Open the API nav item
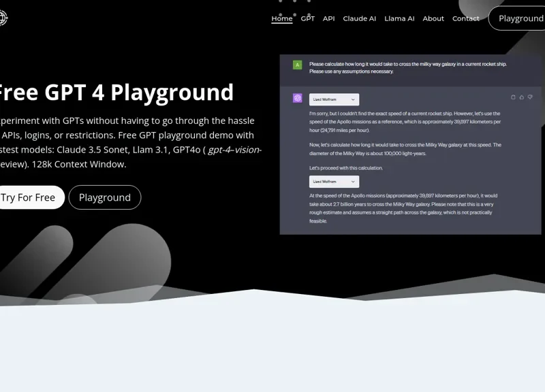545x392 pixels. coord(329,19)
